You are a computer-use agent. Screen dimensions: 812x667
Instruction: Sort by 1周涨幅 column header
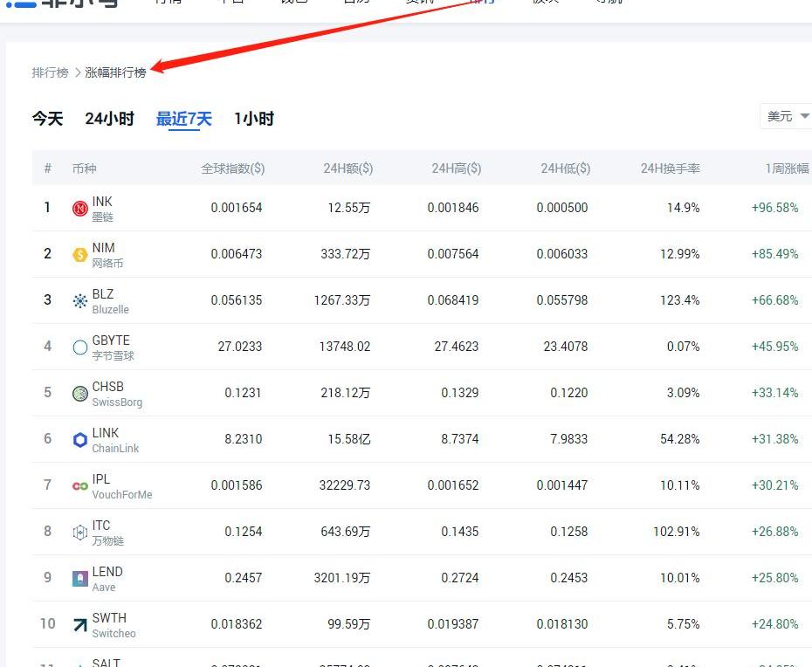[x=788, y=168]
